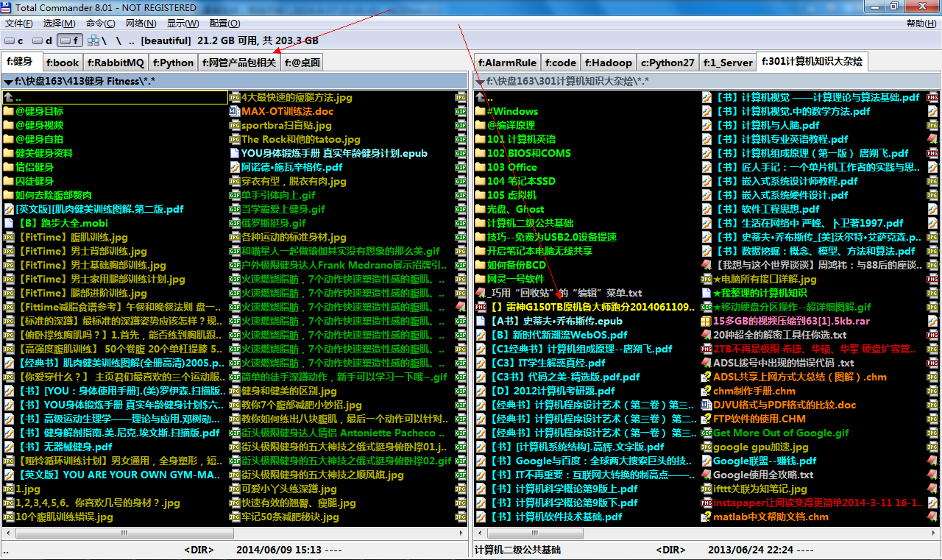
Task: Switch to the f:网管产品包相关 tab
Action: pos(238,63)
